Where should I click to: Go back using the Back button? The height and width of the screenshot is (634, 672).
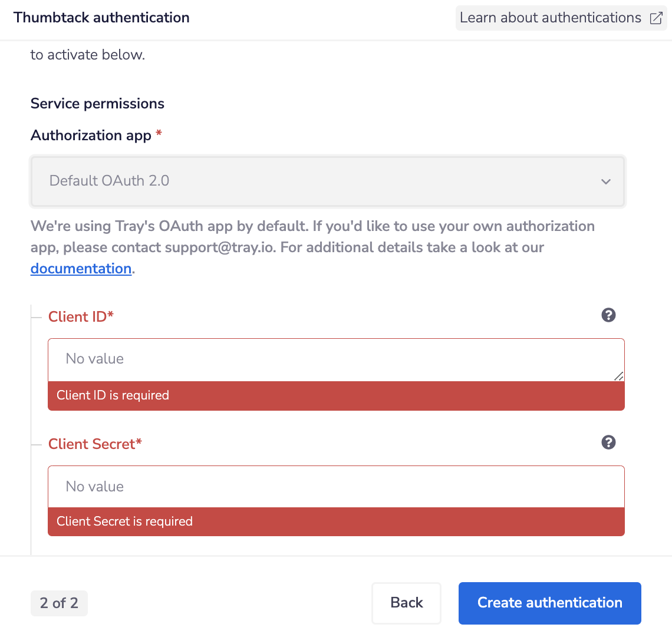(x=406, y=603)
